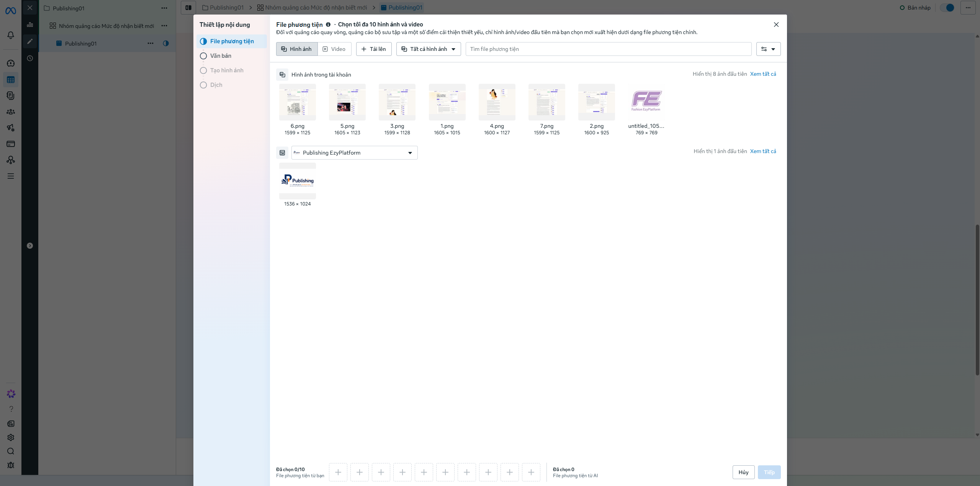Open the filter options dropdown
The image size is (980, 486).
768,49
